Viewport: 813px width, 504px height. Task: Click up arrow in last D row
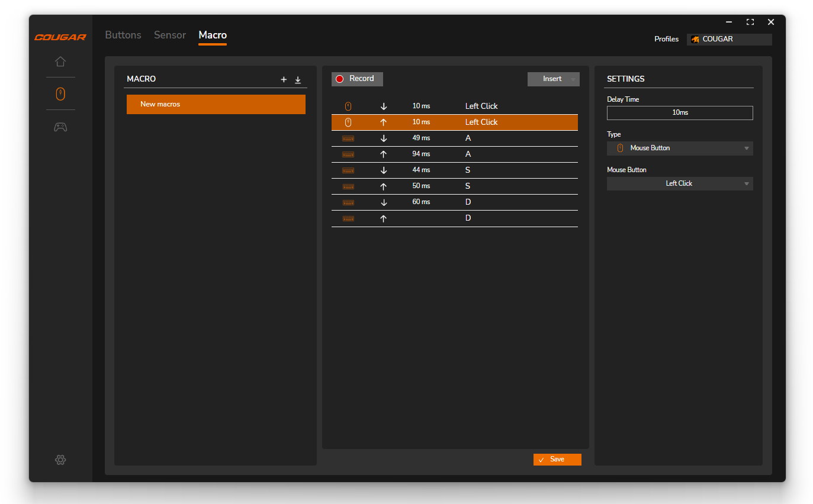[x=384, y=218]
